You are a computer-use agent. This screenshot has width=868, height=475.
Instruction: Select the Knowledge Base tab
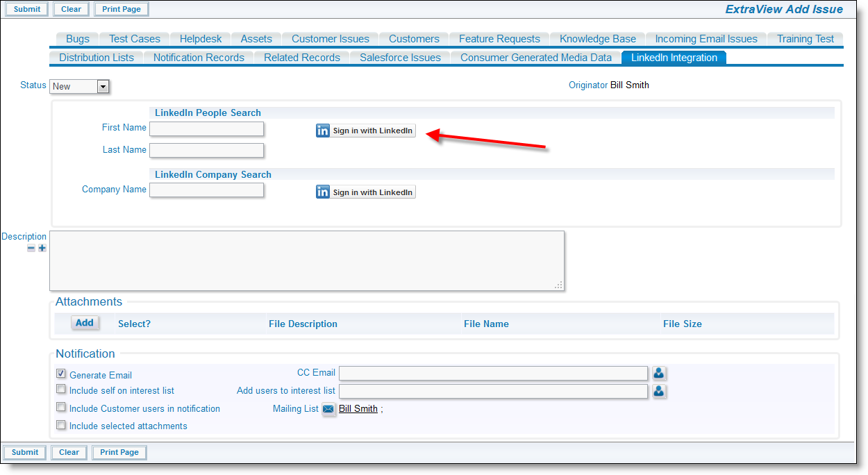[x=598, y=39]
